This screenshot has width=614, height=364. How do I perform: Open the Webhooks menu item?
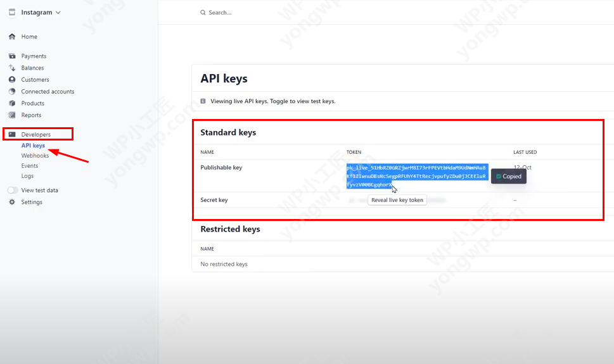point(35,156)
